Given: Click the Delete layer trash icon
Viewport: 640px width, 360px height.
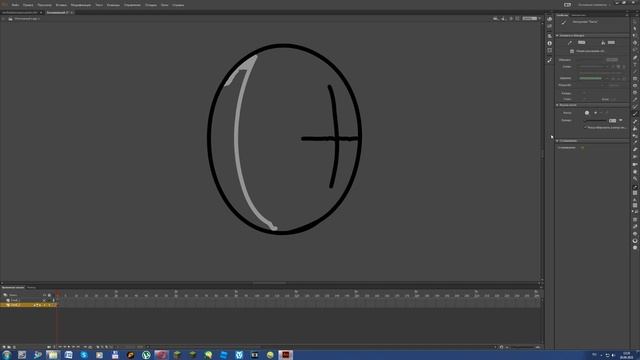Looking at the screenshot, I should [14, 347].
